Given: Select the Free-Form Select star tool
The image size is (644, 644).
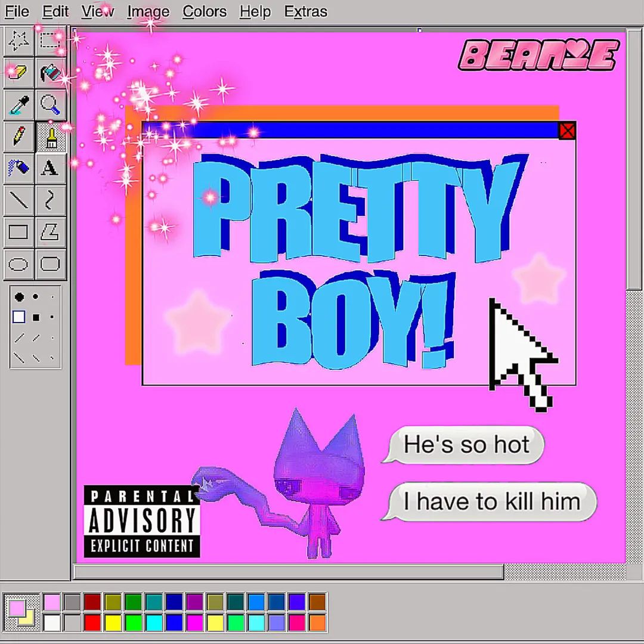Looking at the screenshot, I should click(x=18, y=41).
